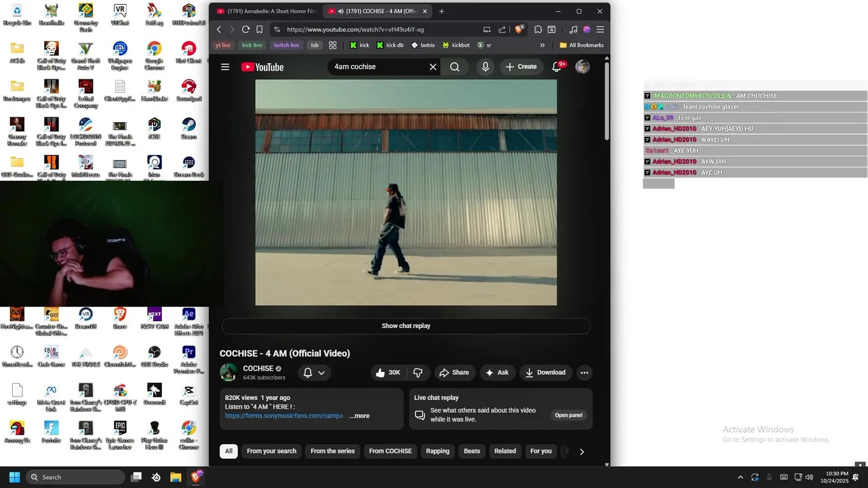Start voice search with the microphone icon
This screenshot has height=488, width=868.
coord(486,67)
